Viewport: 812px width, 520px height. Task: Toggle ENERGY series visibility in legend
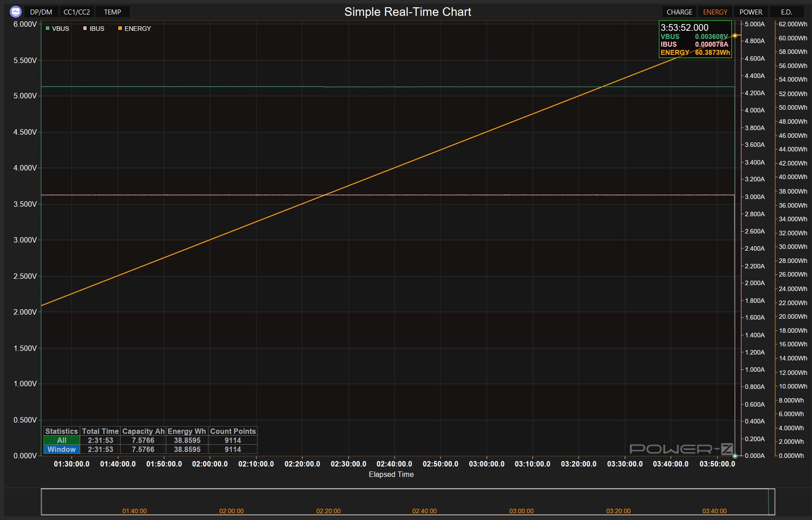pos(137,29)
